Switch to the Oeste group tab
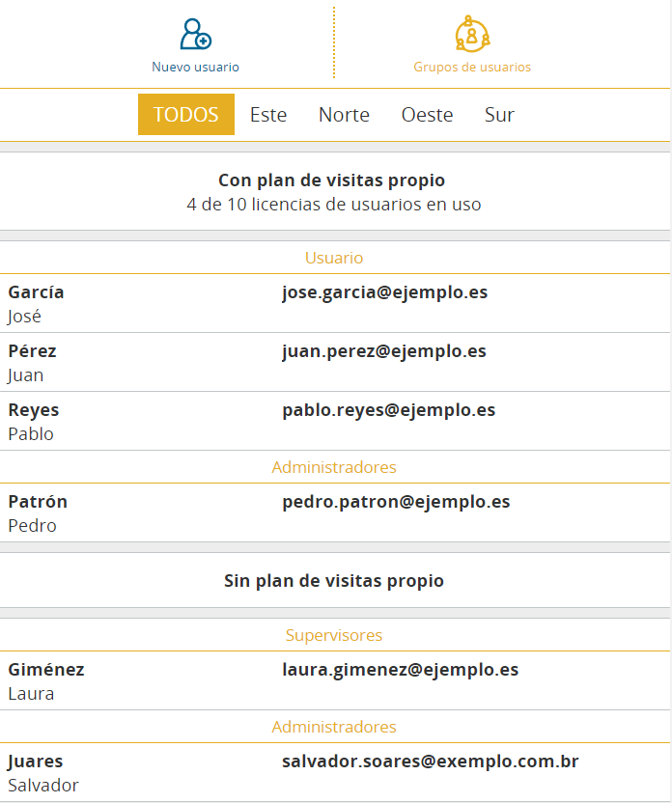672x803 pixels. coord(427,115)
